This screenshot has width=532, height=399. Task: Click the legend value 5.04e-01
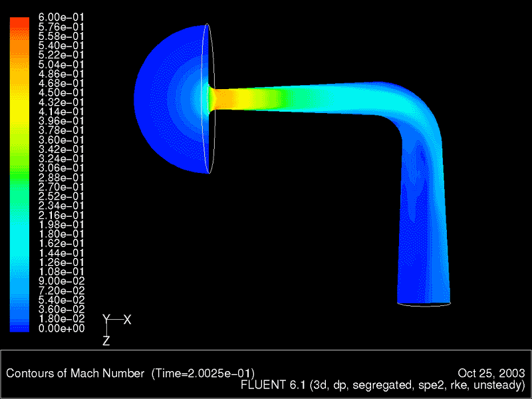pos(61,64)
